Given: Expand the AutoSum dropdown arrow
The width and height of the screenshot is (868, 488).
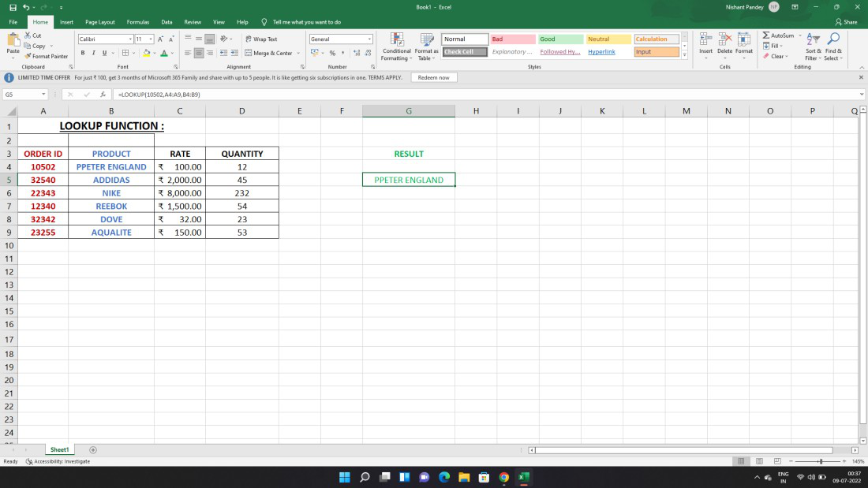Looking at the screenshot, I should (x=800, y=35).
